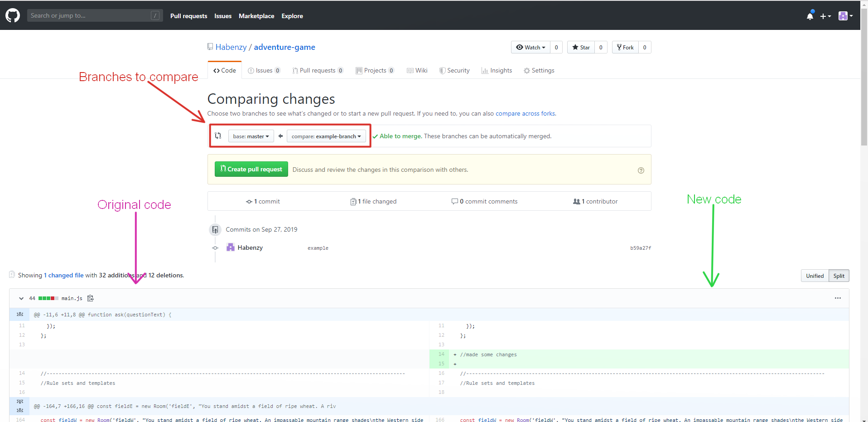Screen dimensions: 868x422
Task: Fork the repository
Action: tap(625, 47)
